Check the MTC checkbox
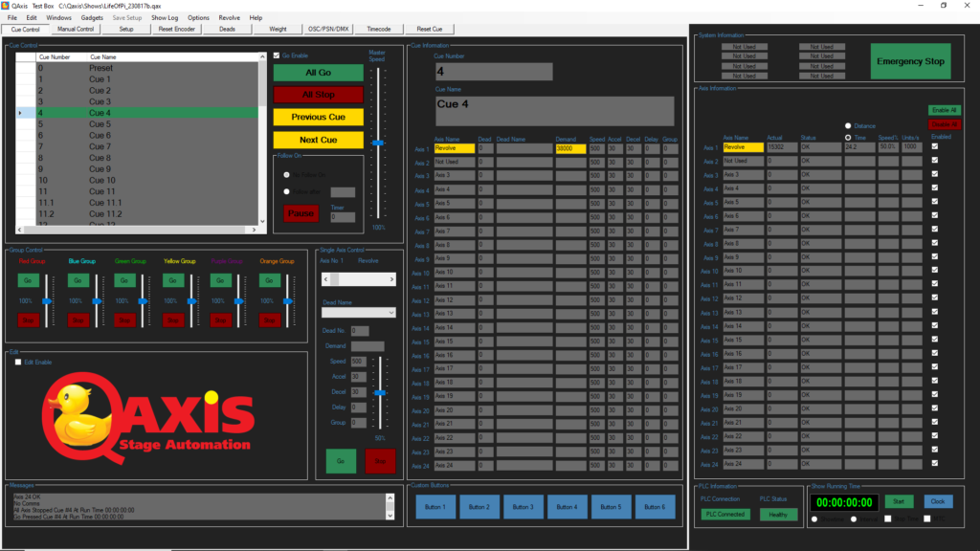The width and height of the screenshot is (980, 551). point(927,518)
